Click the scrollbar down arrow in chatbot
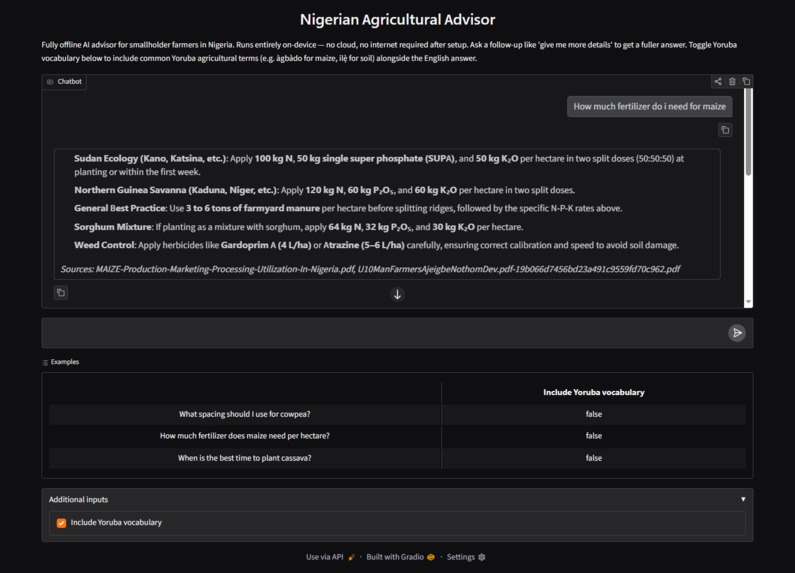This screenshot has width=795, height=573. (748, 302)
